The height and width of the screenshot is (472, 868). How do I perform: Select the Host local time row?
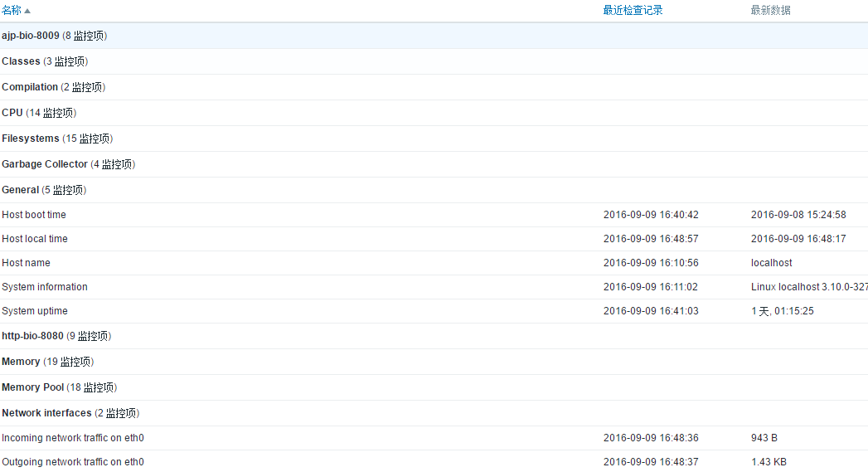(35, 239)
